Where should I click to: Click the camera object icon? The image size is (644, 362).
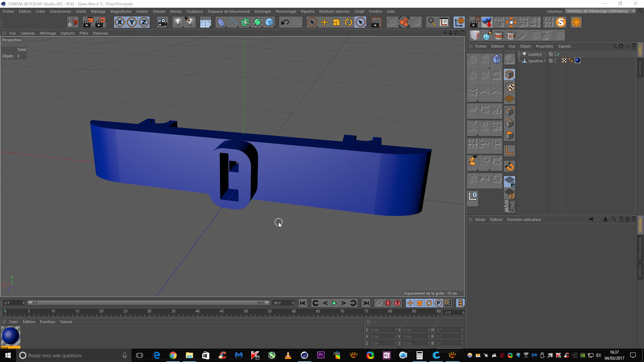click(x=162, y=22)
